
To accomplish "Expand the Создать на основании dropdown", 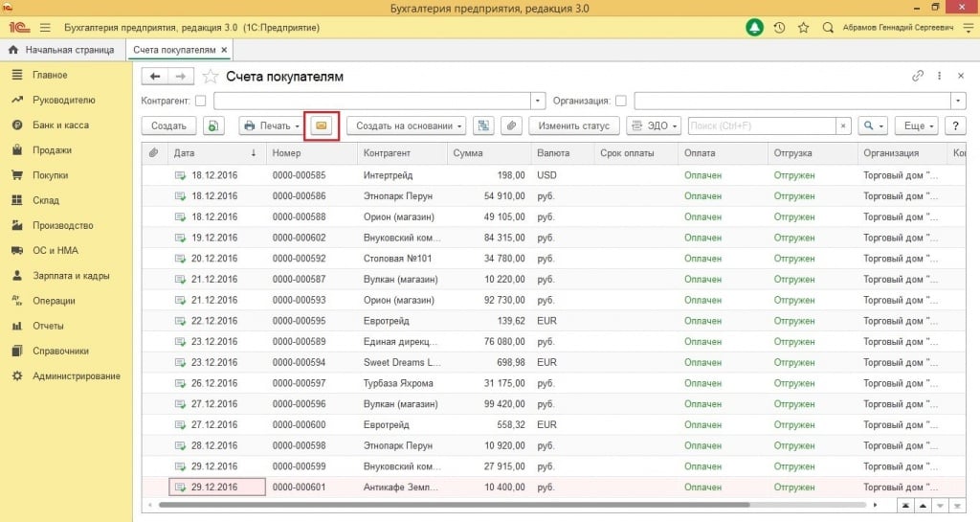I will tap(406, 125).
